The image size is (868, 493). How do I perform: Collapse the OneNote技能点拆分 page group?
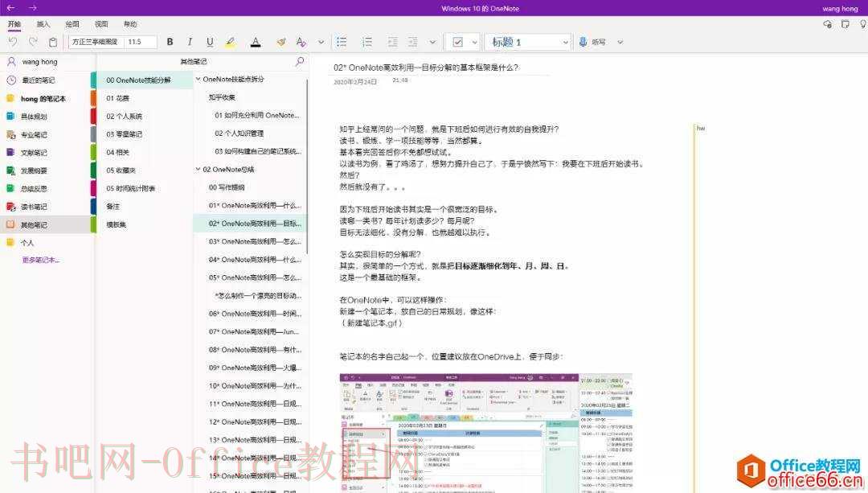199,79
